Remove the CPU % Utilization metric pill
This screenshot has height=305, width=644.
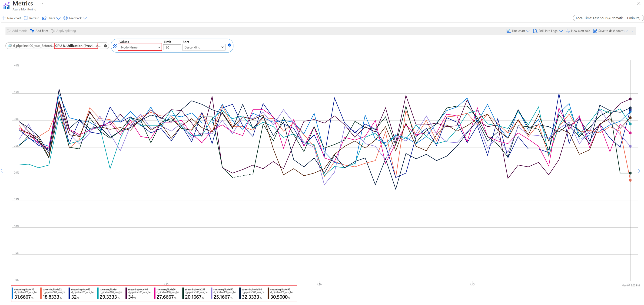pos(105,46)
